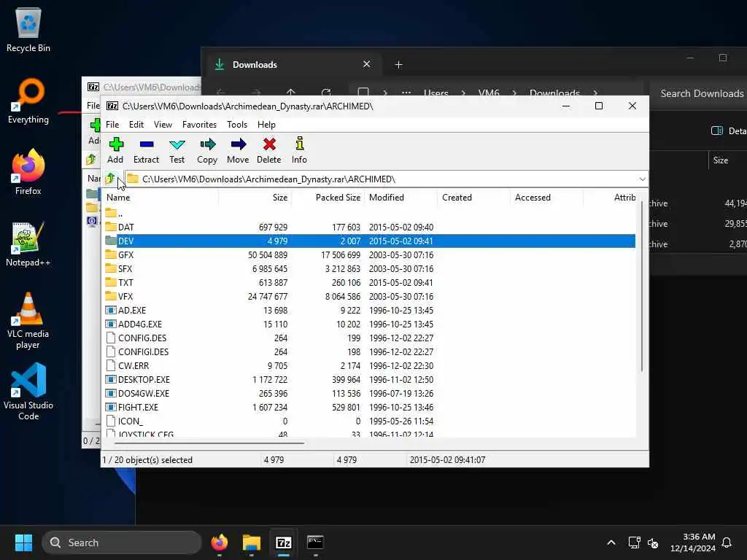Open the File menu in 7-Zip
The height and width of the screenshot is (560, 747).
point(112,124)
